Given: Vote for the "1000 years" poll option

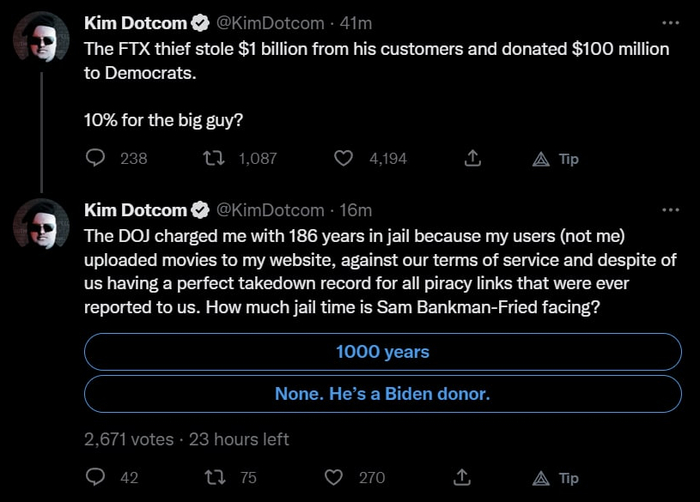Looking at the screenshot, I should [382, 352].
